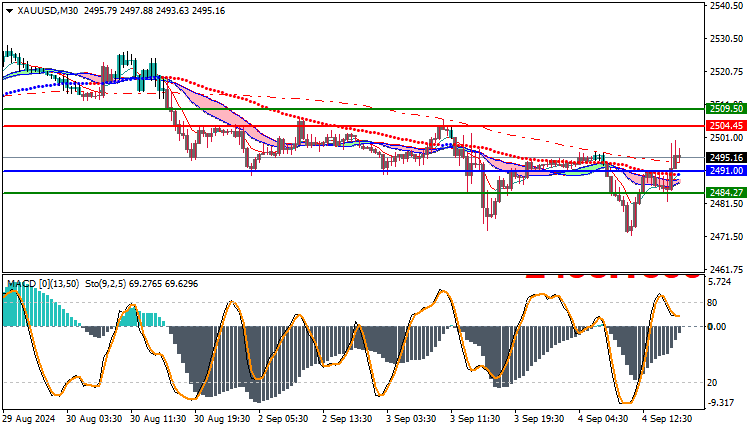Open the XAUUSD chart dropdown triangle
Viewport: 750px width, 430px height.
9,11
